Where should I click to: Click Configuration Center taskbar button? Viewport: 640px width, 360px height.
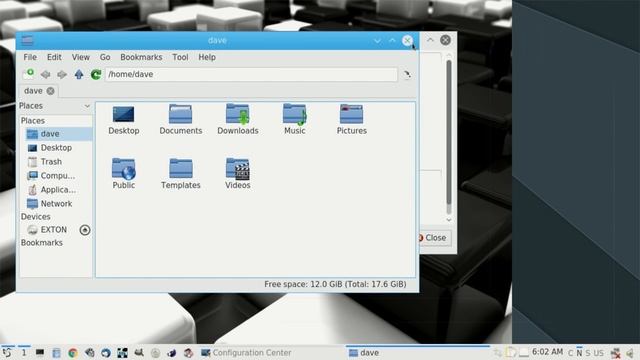click(246, 353)
